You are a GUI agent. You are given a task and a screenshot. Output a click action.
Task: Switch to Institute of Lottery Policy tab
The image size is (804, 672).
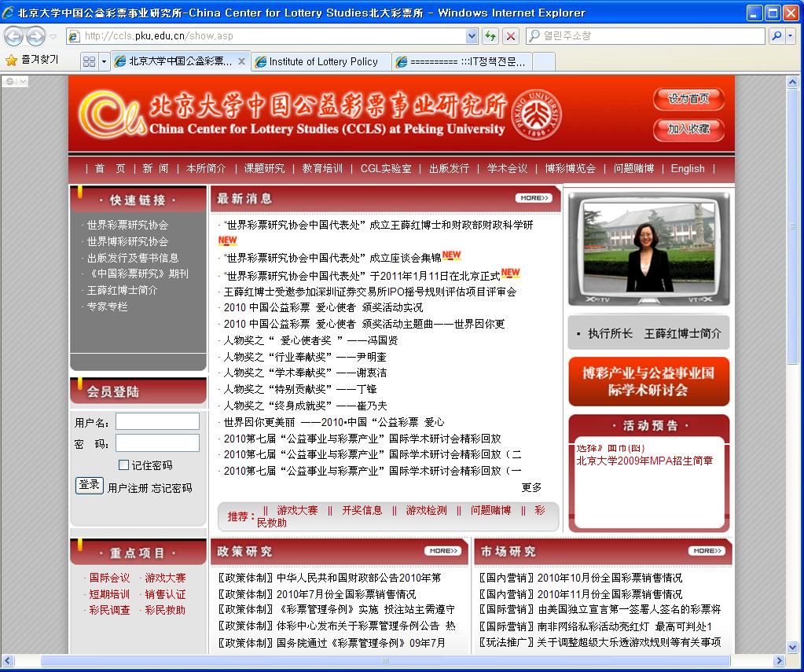point(321,61)
